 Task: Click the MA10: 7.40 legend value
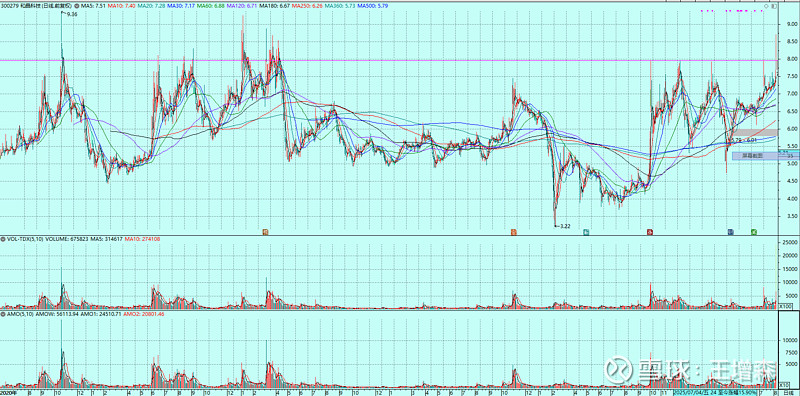(x=121, y=6)
